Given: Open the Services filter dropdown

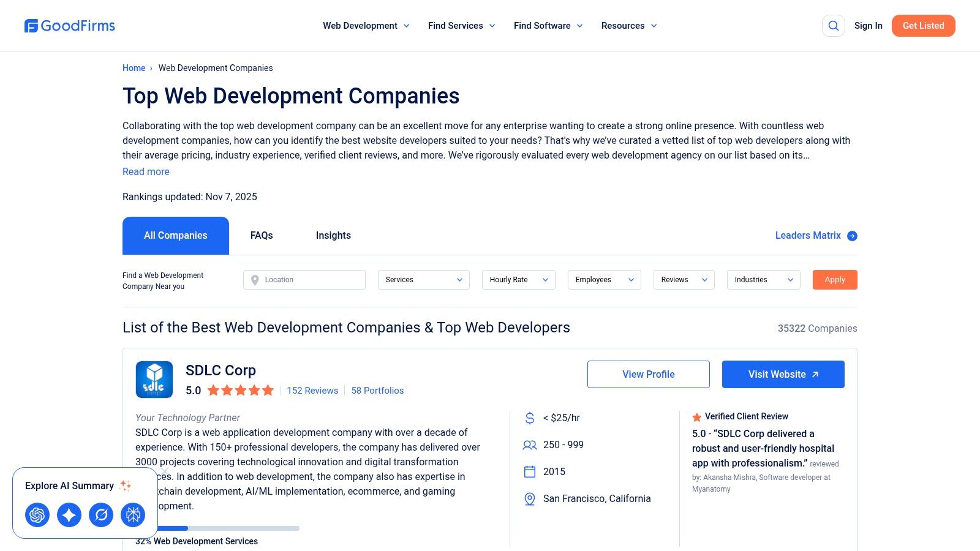Looking at the screenshot, I should (x=423, y=280).
